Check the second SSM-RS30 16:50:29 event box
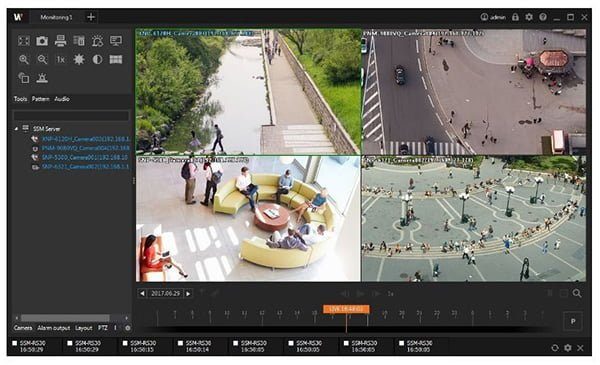 70,343
